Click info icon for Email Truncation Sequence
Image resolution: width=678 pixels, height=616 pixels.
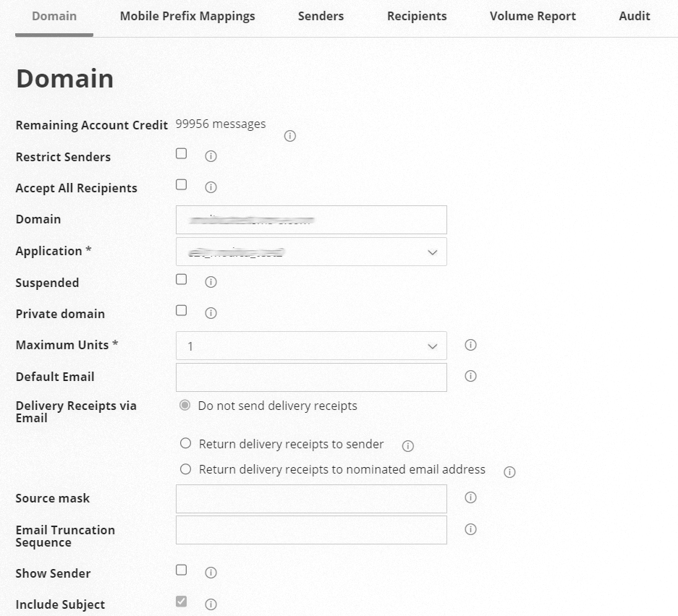470,529
